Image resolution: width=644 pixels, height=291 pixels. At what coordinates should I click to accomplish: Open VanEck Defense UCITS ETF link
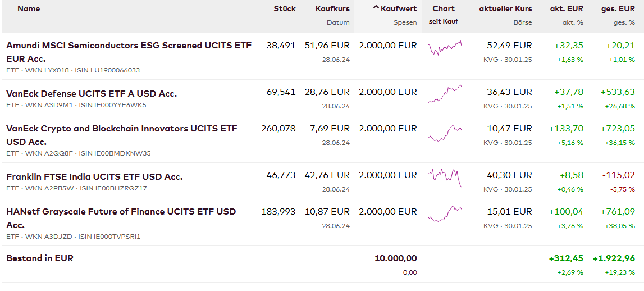click(92, 93)
